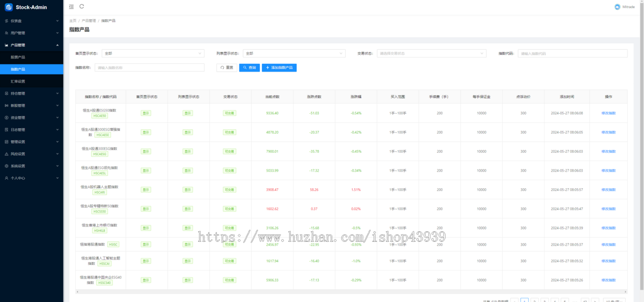644x302 pixels.
Task: Open the 列表显示状态 dropdown
Action: 294,54
